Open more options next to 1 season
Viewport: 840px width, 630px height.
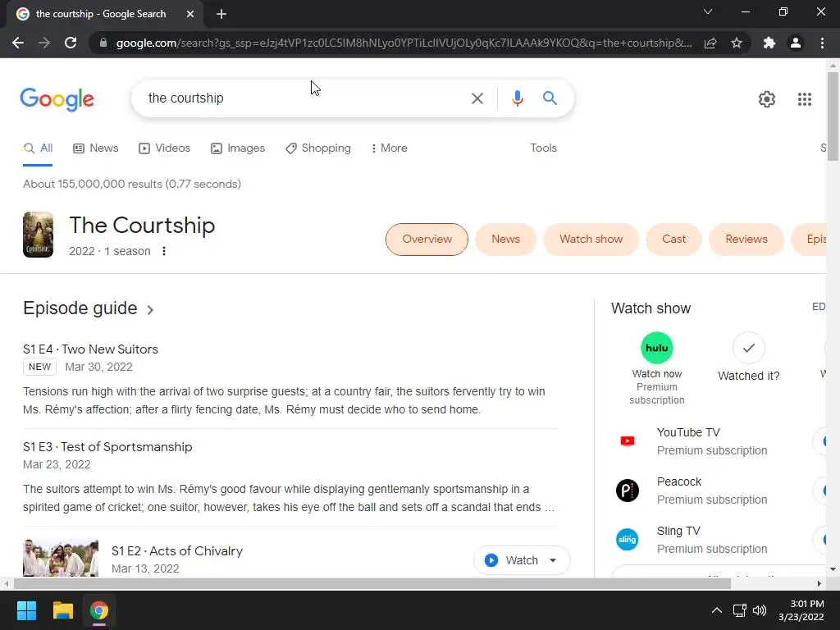(164, 251)
